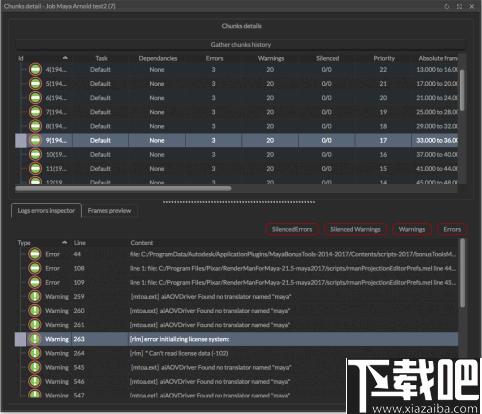
Task: Toggle the Errors filter button
Action: 452,229
